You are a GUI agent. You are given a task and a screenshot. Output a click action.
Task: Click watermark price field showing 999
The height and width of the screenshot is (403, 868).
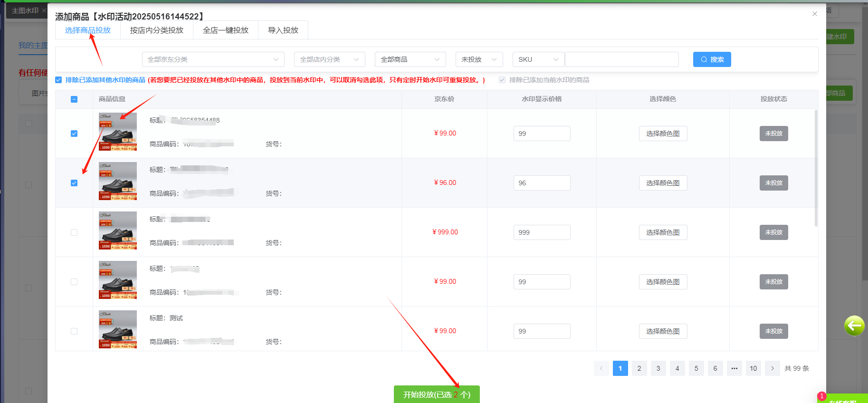[x=542, y=232]
